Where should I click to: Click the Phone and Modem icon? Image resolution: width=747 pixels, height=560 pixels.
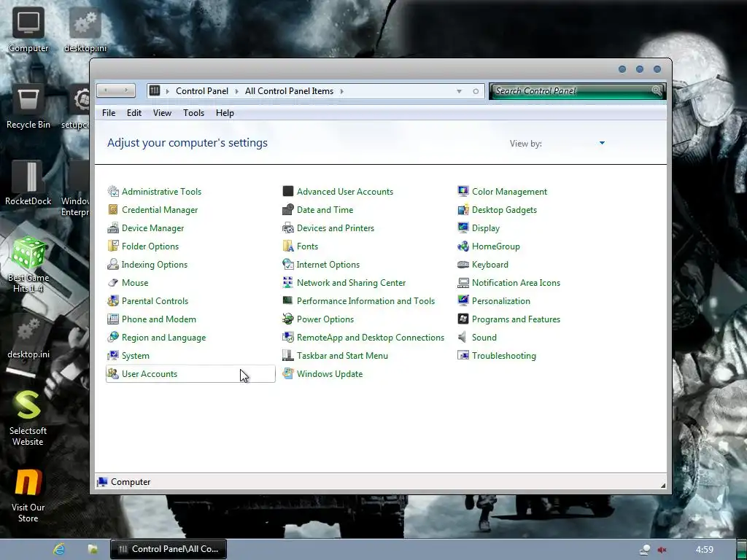point(113,319)
